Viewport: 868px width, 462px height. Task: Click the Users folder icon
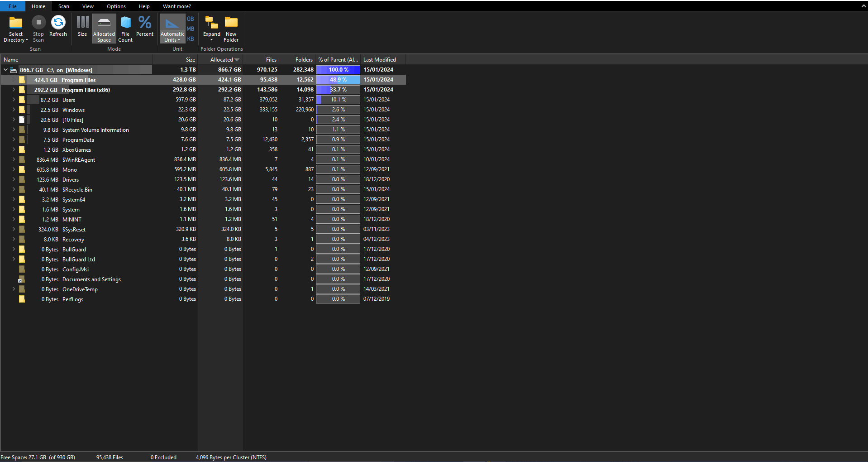pos(22,100)
